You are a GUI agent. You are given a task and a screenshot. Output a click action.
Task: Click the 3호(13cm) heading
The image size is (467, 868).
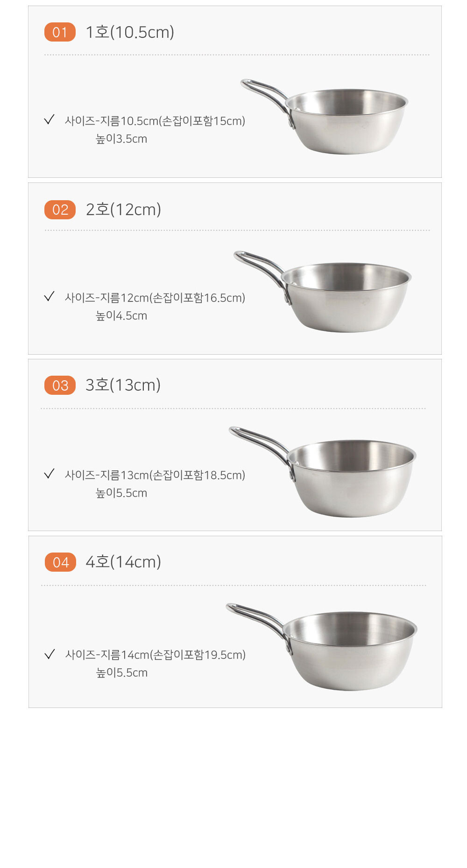pos(123,385)
